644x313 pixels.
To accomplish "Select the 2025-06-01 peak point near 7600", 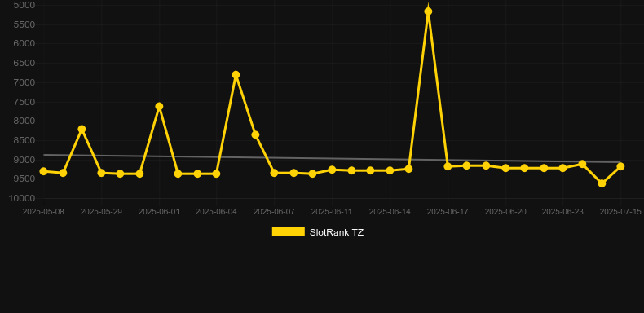I will 159,107.
